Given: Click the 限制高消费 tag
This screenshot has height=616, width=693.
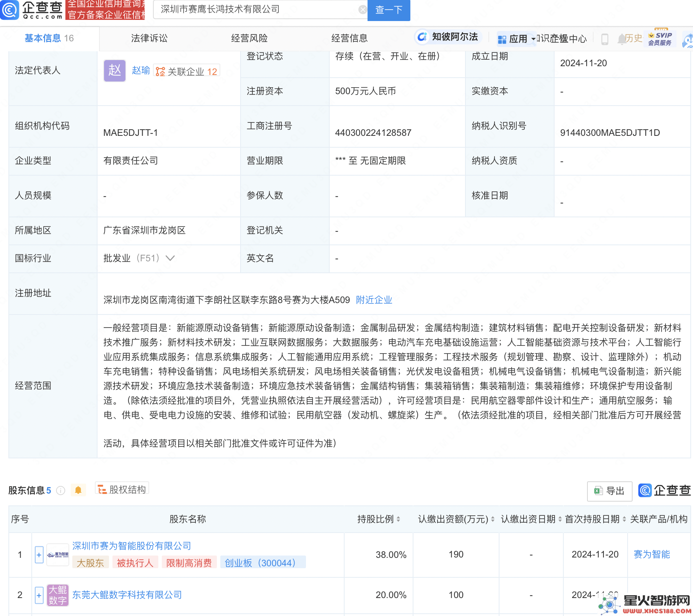Looking at the screenshot, I should tap(189, 563).
